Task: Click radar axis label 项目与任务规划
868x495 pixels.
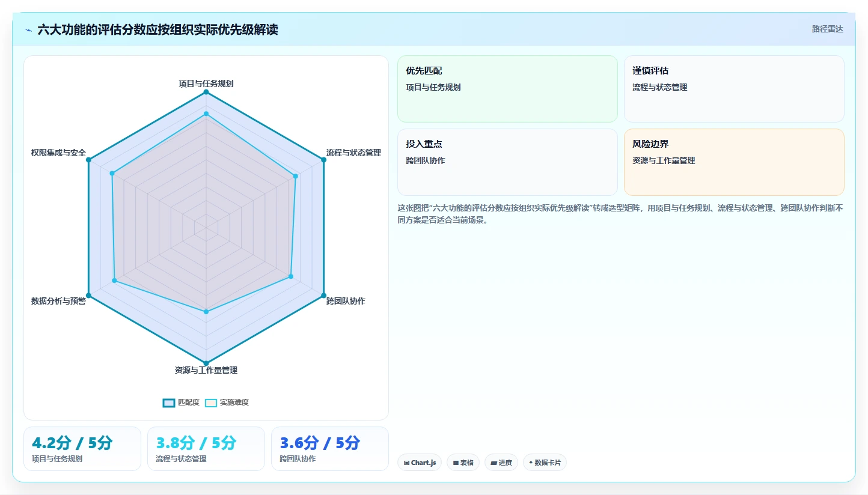Action: (x=206, y=84)
